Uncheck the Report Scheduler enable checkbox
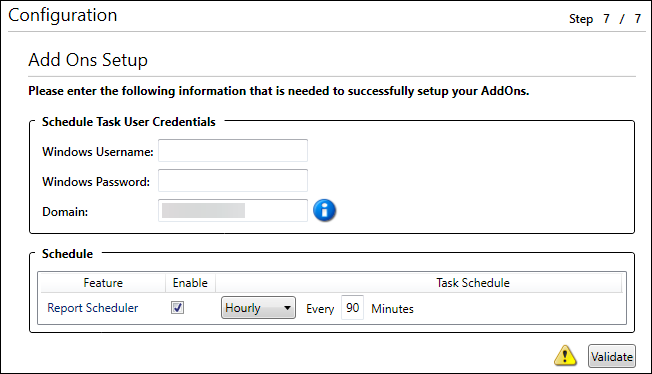 (178, 308)
